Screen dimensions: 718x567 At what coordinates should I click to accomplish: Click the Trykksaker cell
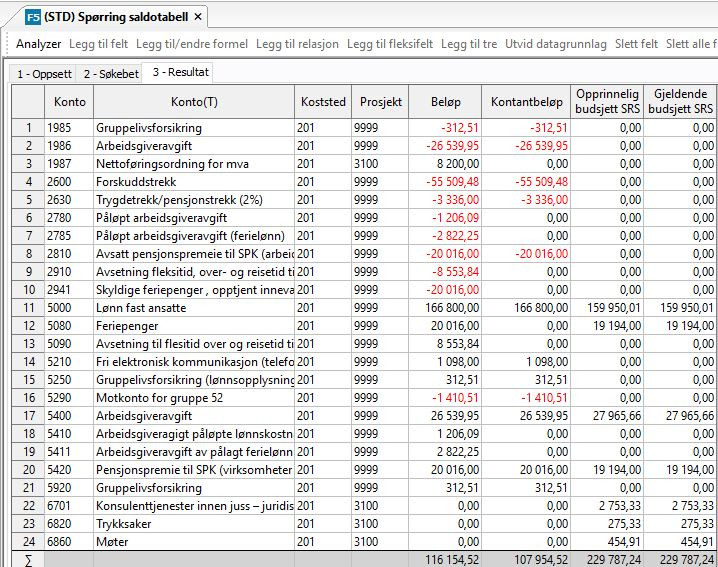(x=194, y=524)
